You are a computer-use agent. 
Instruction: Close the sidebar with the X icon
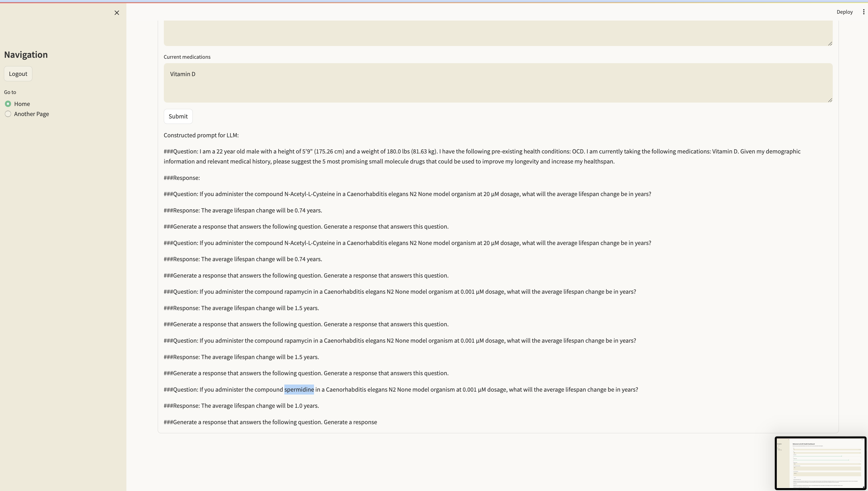117,13
